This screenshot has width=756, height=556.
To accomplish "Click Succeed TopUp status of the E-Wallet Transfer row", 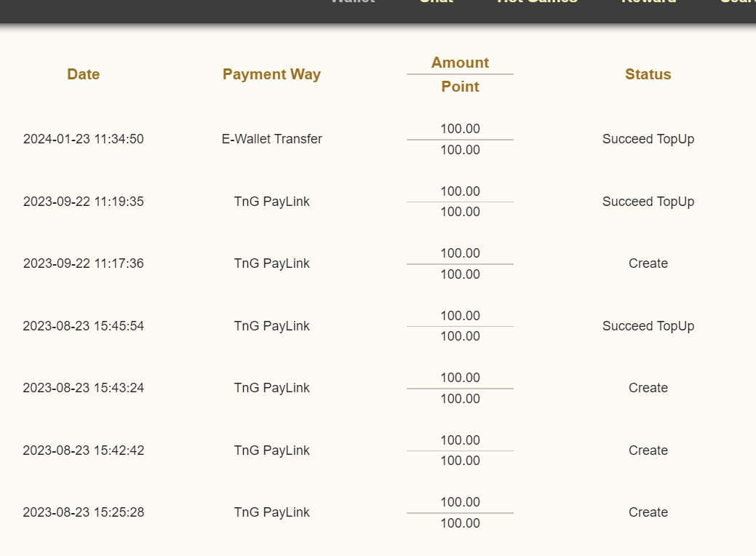I will (648, 139).
